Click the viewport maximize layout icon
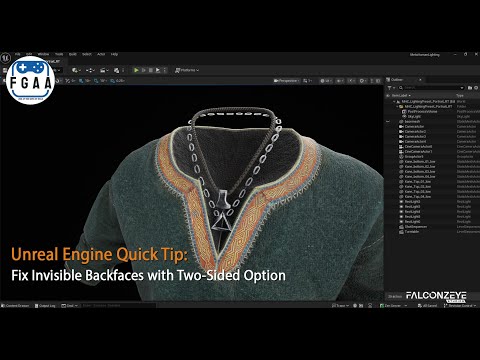Screen dimensions: 480x360 click(378, 81)
